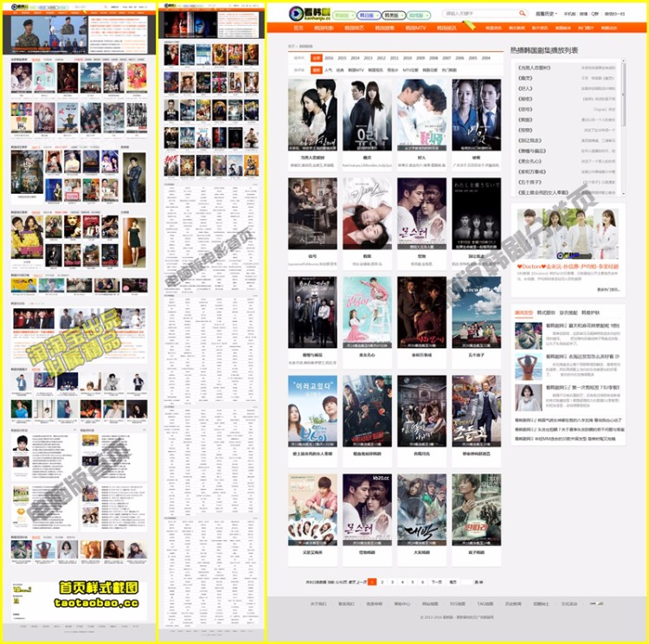Click the magnifier search icon

coord(523,14)
